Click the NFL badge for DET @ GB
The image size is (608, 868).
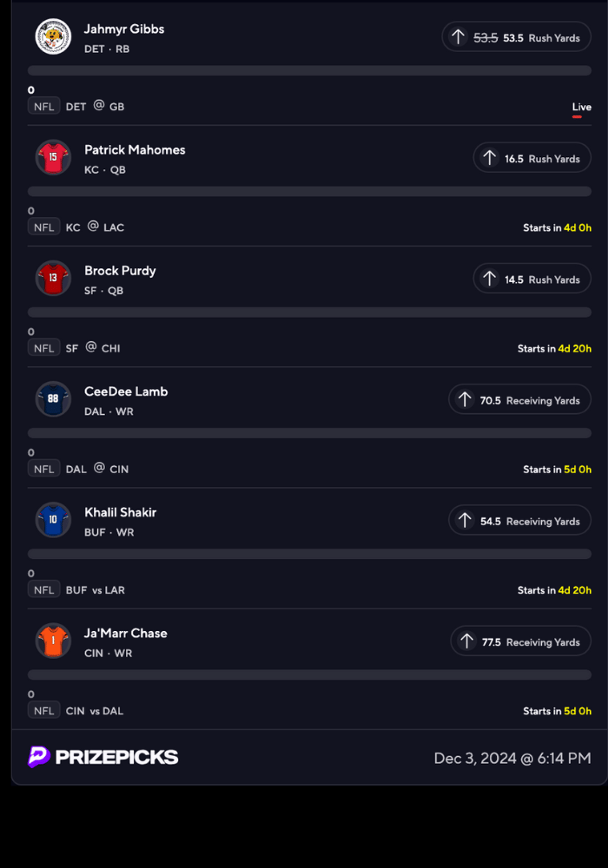[43, 106]
